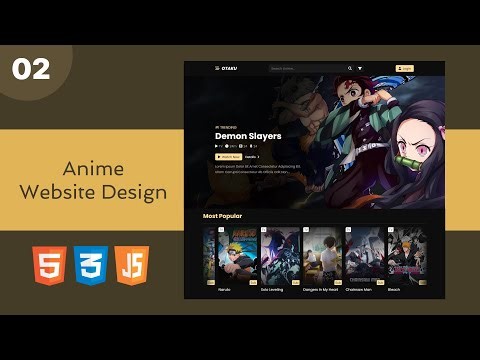Open the Naruto poster thumbnail
This screenshot has height=360, width=480.
[238, 256]
